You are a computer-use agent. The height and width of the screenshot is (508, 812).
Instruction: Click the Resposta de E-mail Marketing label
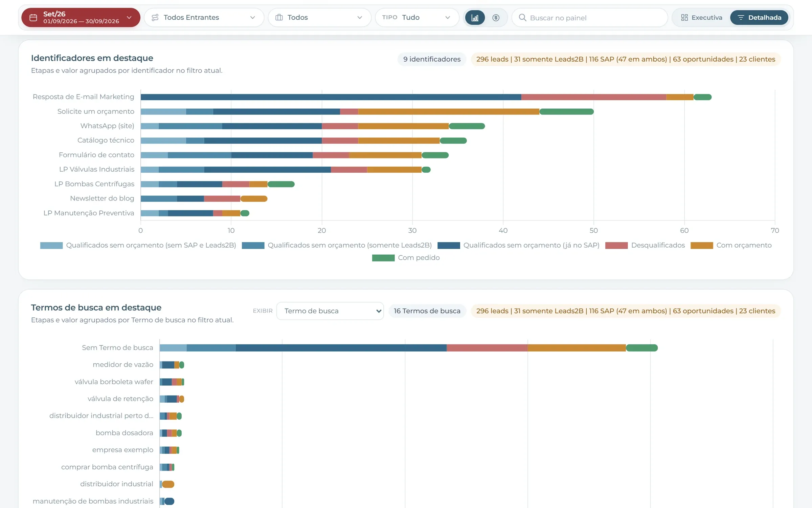click(x=83, y=97)
